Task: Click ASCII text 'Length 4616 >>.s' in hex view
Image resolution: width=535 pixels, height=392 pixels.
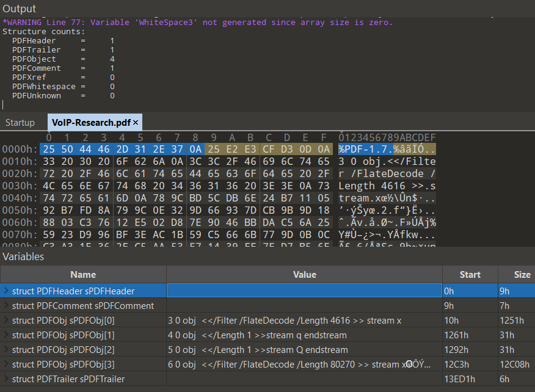Action: (x=387, y=186)
